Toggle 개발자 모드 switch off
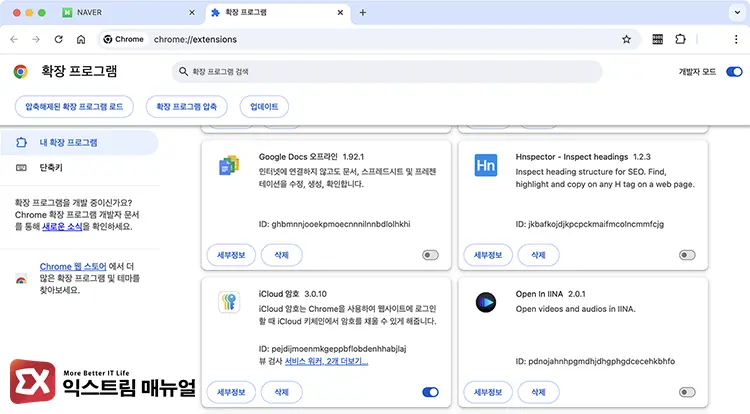 click(x=734, y=72)
